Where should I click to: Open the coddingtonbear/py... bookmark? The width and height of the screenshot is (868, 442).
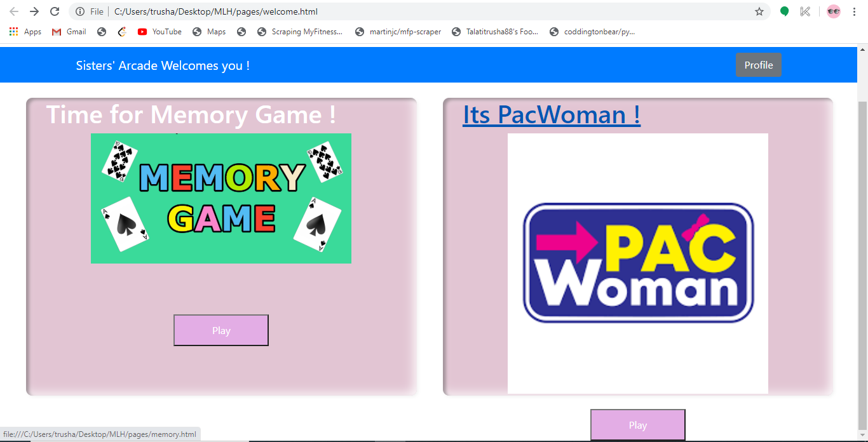[592, 32]
